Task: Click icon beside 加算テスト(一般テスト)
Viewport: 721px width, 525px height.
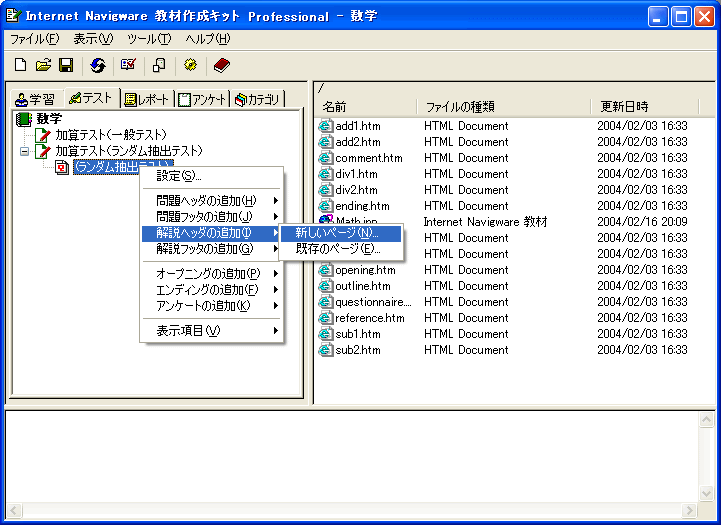Action: [x=43, y=135]
